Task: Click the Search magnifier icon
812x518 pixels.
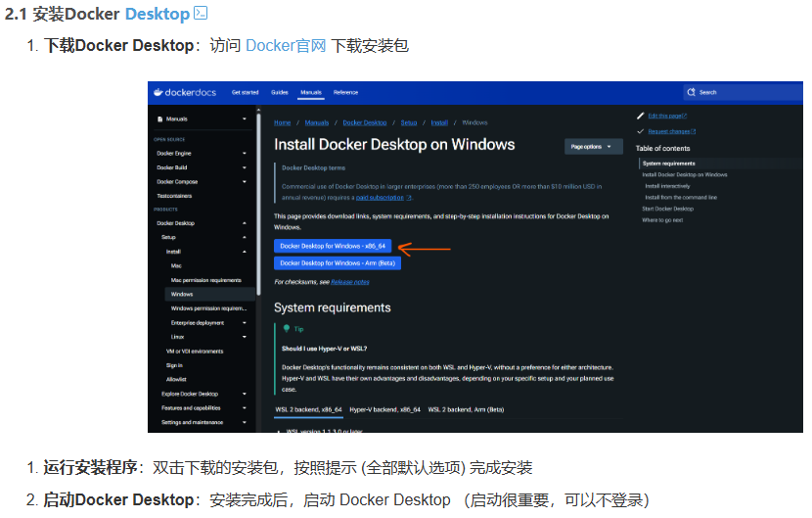Action: coord(691,92)
